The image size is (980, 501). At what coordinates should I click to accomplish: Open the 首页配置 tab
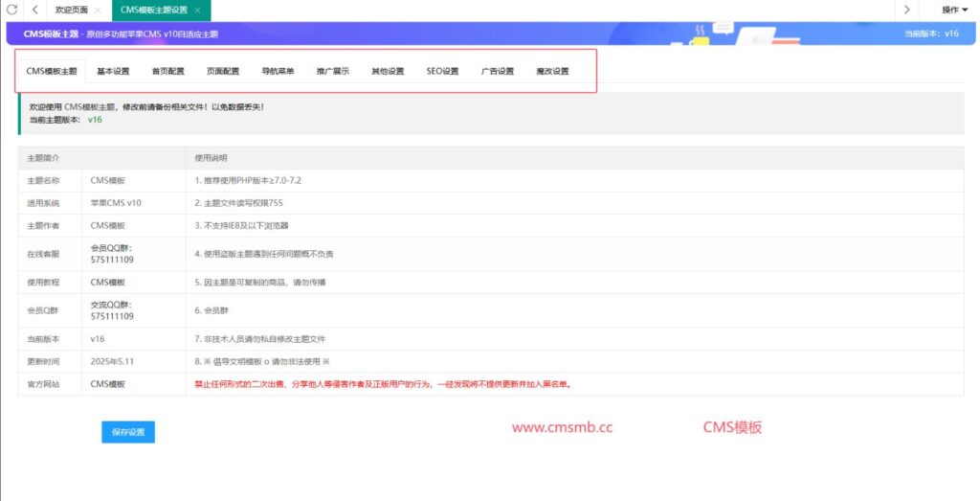coord(168,71)
